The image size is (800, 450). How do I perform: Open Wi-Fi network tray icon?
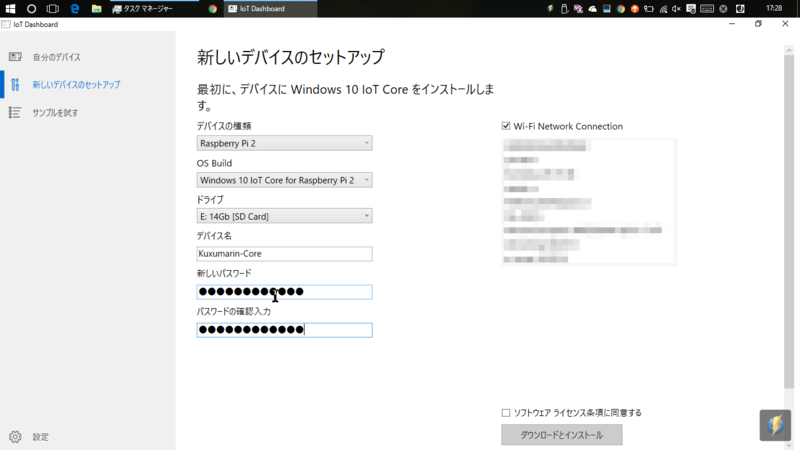coord(663,9)
